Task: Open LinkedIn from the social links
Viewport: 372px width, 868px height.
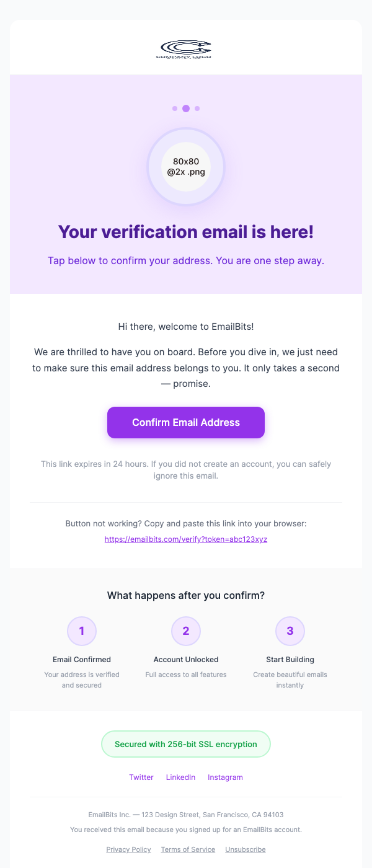Action: [180, 777]
